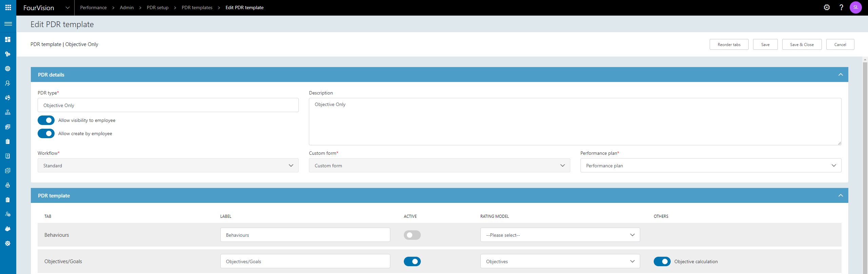Viewport: 868px width, 274px height.
Task: Open the Custom form dropdown
Action: pos(439,166)
